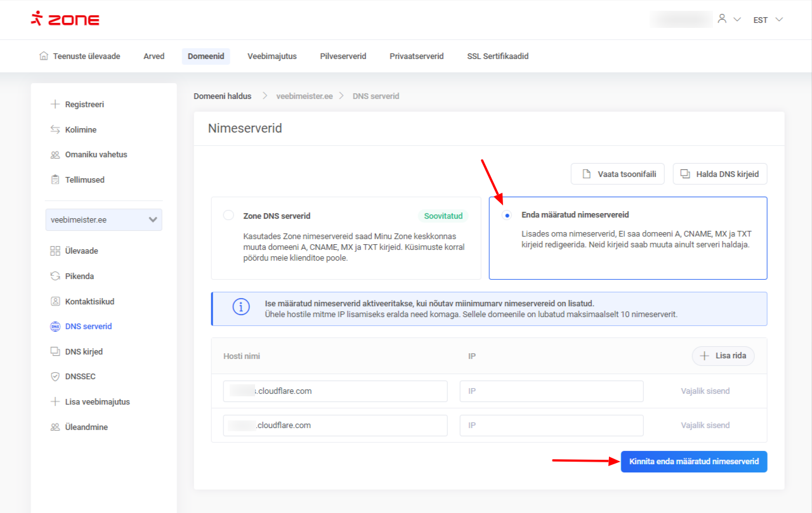
Task: Click the Registreeri plus icon in sidebar
Action: coord(55,104)
